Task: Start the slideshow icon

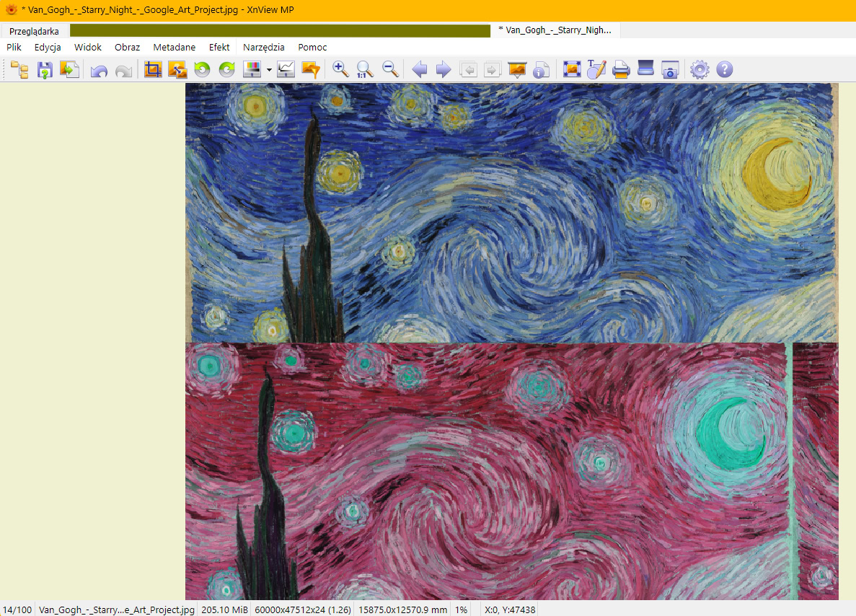Action: tap(517, 70)
